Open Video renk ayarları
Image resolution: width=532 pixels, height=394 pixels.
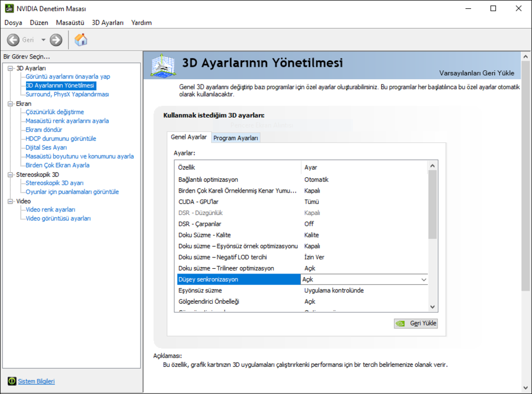pos(51,210)
